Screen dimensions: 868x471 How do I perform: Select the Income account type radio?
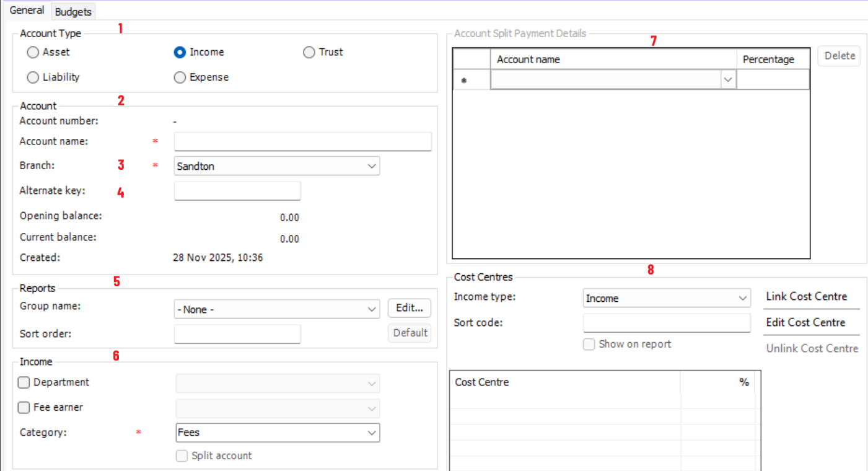(x=180, y=53)
